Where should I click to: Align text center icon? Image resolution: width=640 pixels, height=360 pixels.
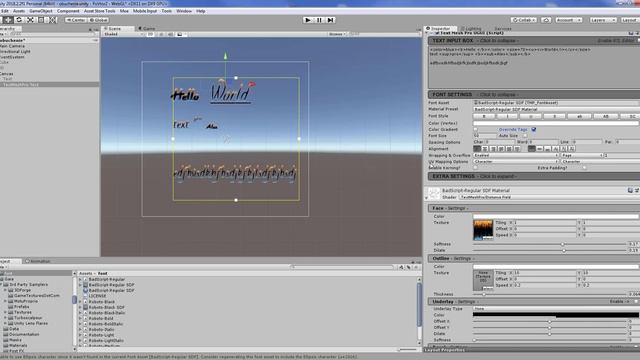tap(485, 149)
